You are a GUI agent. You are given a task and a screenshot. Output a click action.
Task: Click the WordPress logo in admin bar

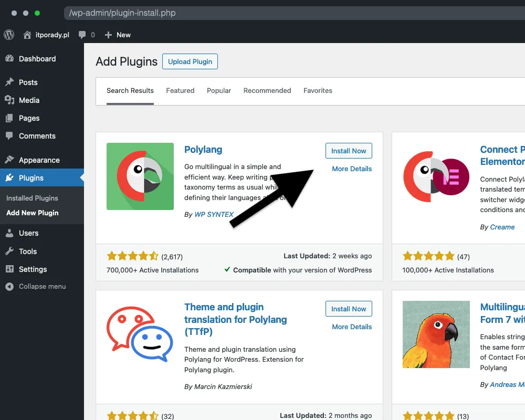tap(9, 35)
